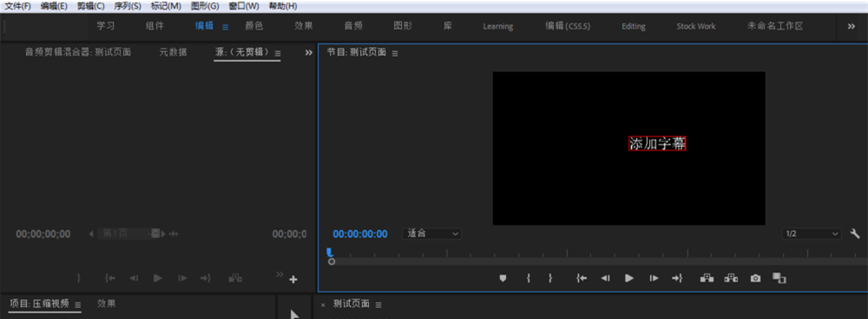Open the 效果 panel tab beside 项目
Screen dimensions: 868x319
click(x=106, y=303)
